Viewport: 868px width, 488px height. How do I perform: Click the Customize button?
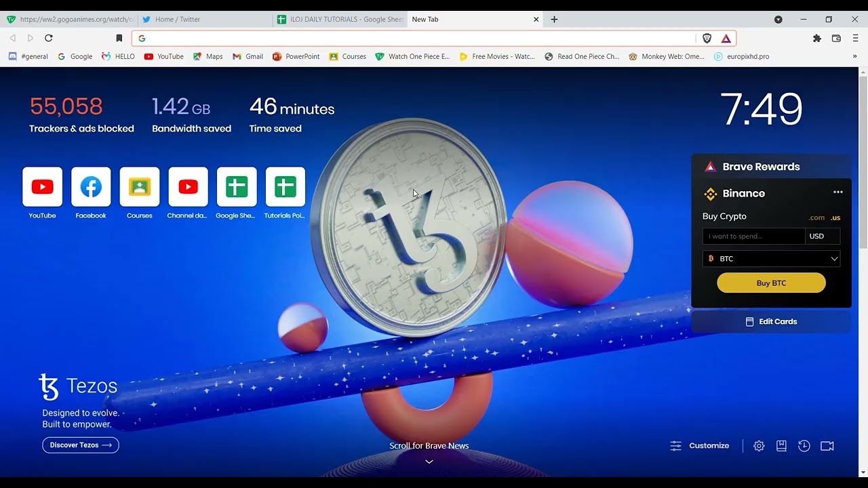[700, 446]
